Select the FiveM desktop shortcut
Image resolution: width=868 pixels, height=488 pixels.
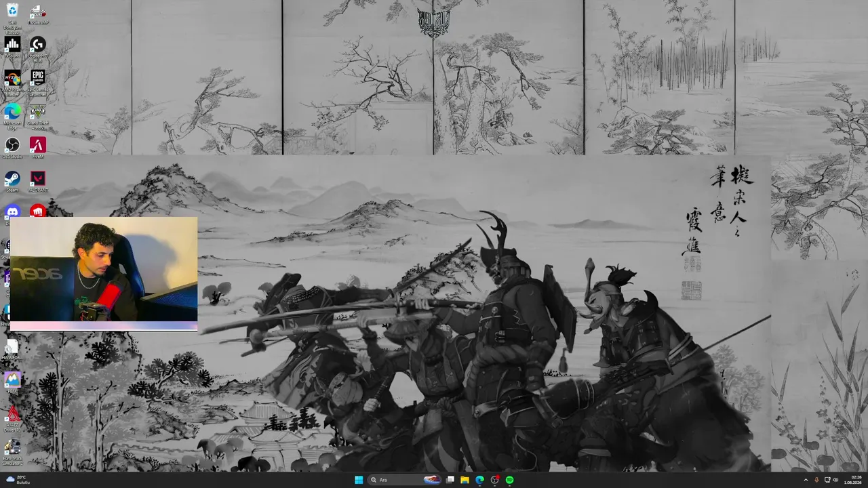[x=38, y=148]
